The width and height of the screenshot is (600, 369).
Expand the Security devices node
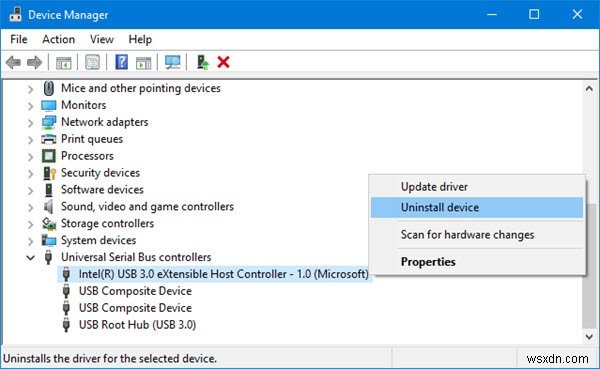coord(30,173)
